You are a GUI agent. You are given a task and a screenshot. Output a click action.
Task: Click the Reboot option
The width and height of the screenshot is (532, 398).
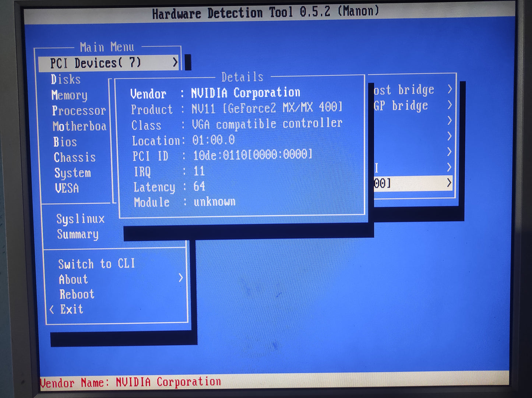point(77,295)
